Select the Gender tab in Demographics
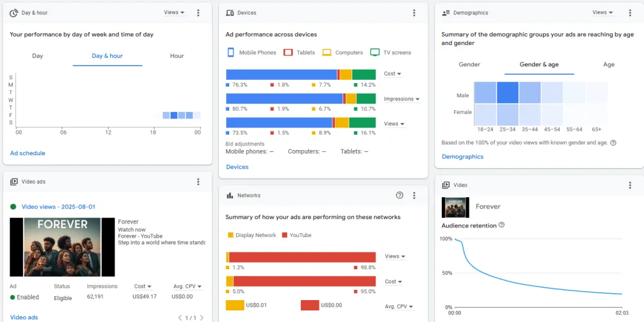Image resolution: width=644 pixels, height=322 pixels. click(x=469, y=65)
